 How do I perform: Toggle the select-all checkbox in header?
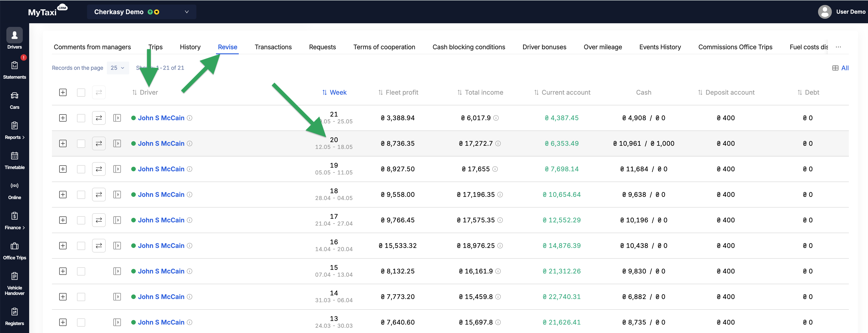[x=81, y=92]
